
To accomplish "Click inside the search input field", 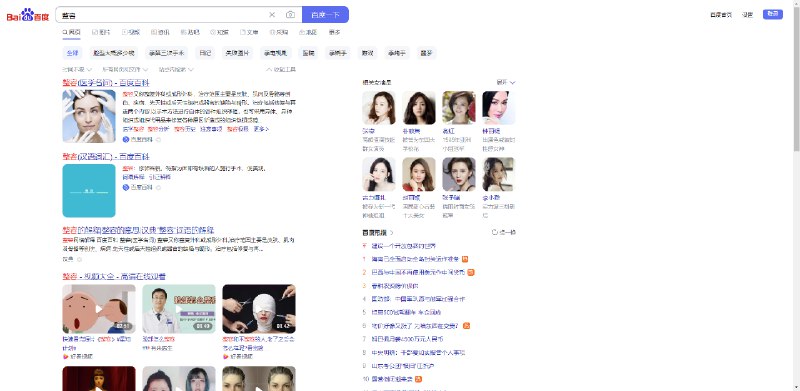I will [162, 15].
